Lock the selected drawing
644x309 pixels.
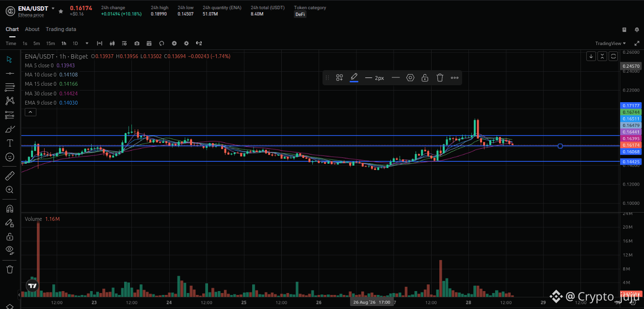425,77
